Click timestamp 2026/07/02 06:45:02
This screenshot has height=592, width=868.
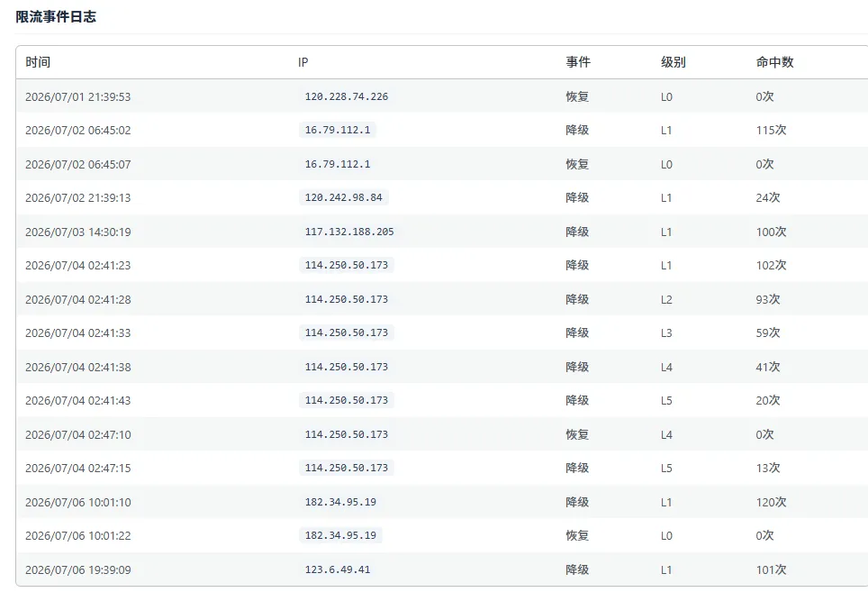coord(78,130)
